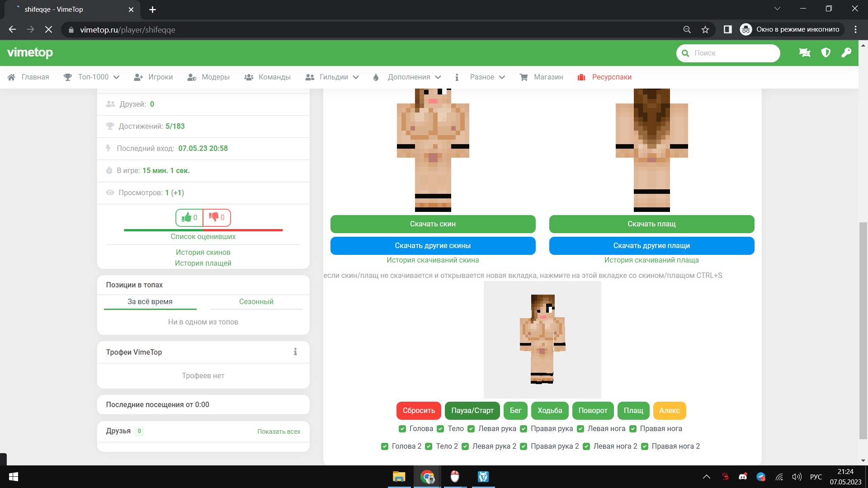Uncheck the Голова checkbox
This screenshot has width=868, height=488.
[x=402, y=429]
